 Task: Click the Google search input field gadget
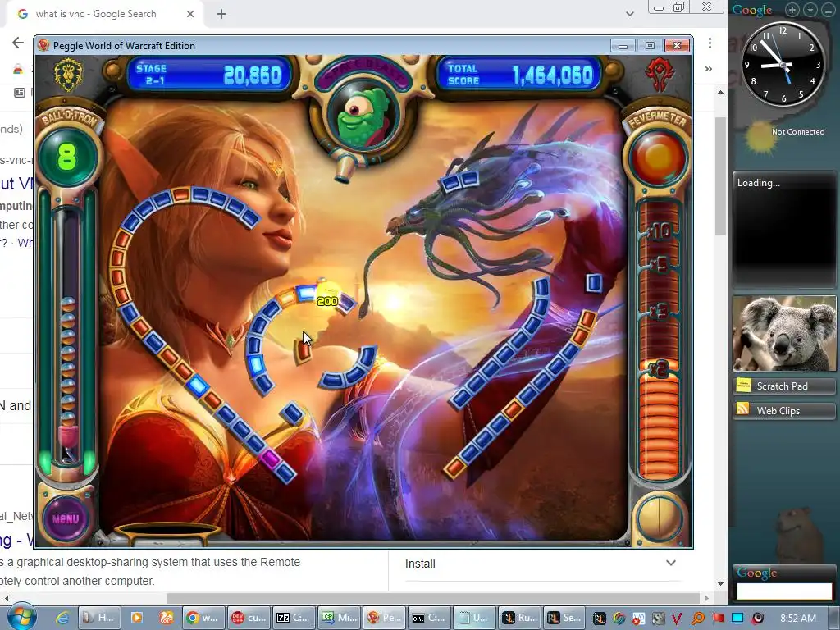coord(784,591)
